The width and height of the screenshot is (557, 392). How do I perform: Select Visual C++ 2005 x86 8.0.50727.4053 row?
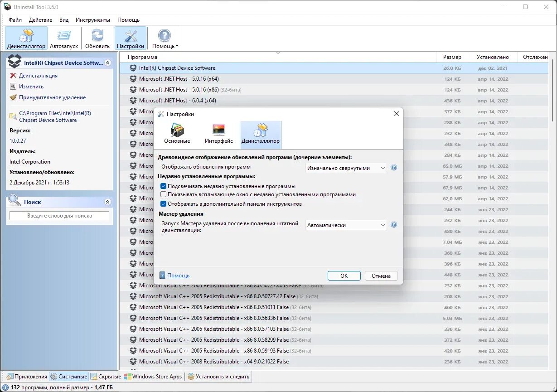(334, 286)
